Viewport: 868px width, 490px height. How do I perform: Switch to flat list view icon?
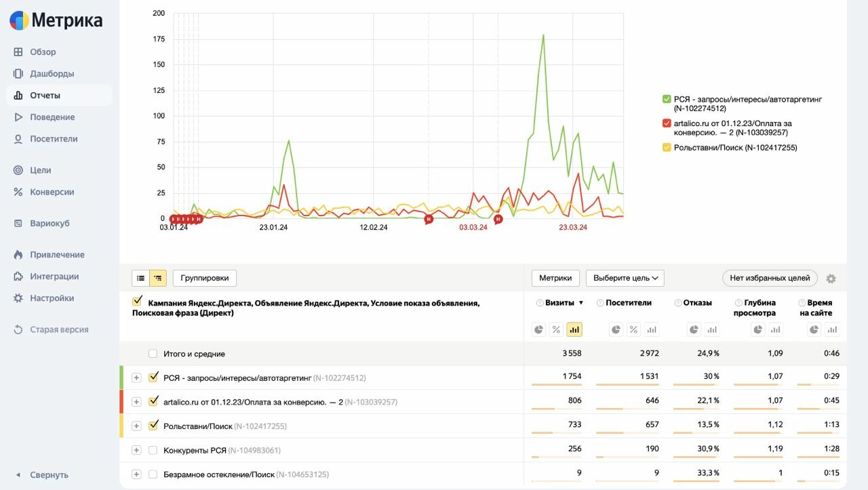140,278
